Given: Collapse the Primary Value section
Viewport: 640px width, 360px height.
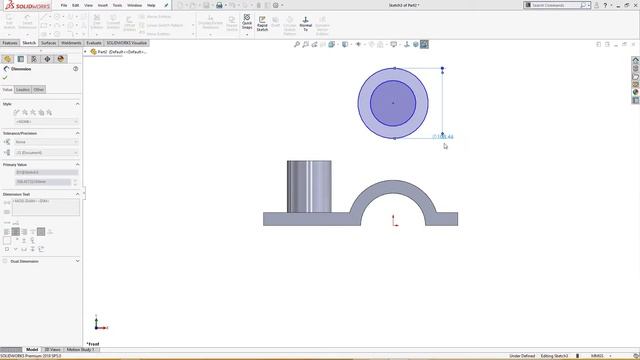Looking at the screenshot, I should [78, 164].
